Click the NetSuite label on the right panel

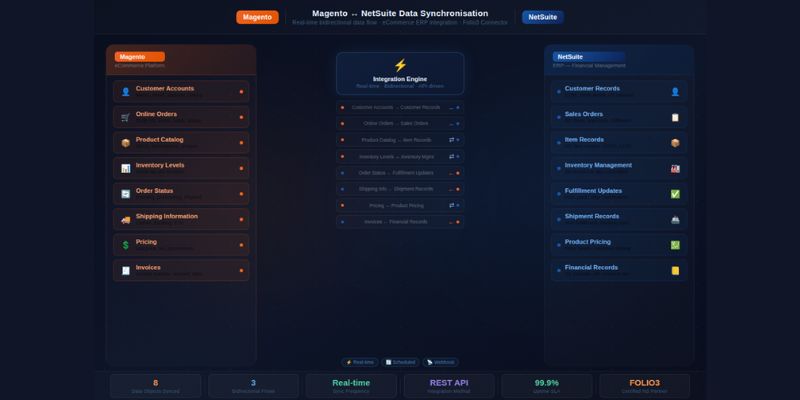tap(588, 57)
